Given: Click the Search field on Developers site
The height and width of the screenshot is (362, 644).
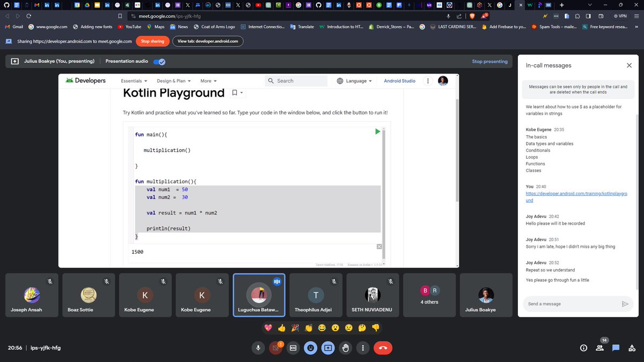Looking at the screenshot, I should coord(296,81).
